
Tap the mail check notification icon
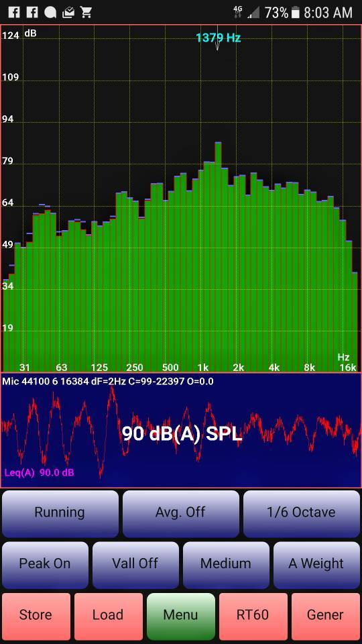coord(68,12)
